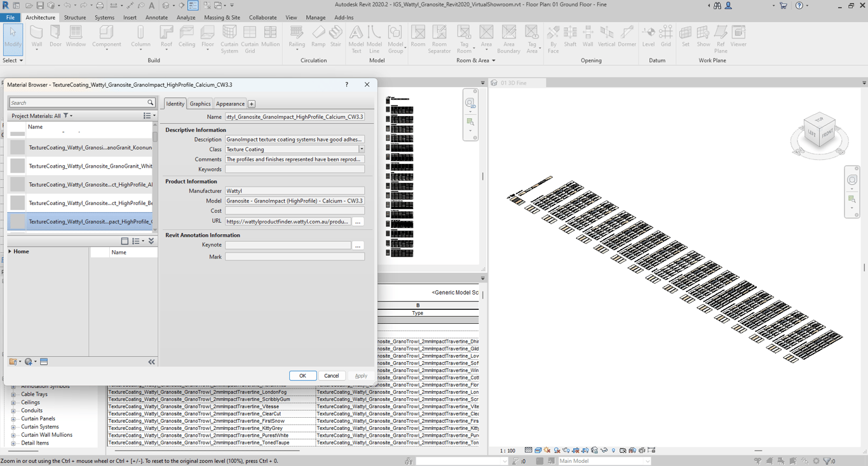
Task: Open the Class dropdown showing Texture Coating
Action: [x=361, y=150]
